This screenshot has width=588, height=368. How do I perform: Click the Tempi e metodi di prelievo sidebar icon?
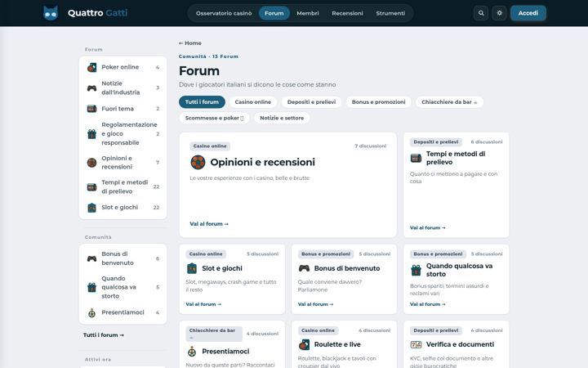pyautogui.click(x=91, y=187)
